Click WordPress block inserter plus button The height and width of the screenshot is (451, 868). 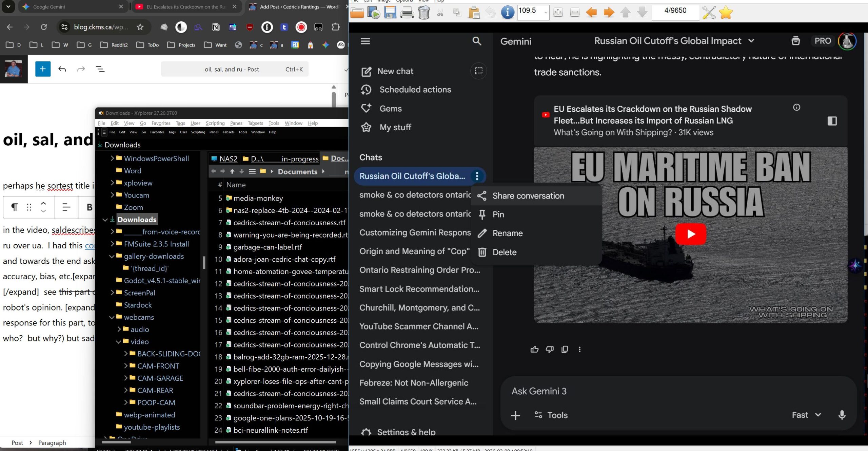pos(43,69)
